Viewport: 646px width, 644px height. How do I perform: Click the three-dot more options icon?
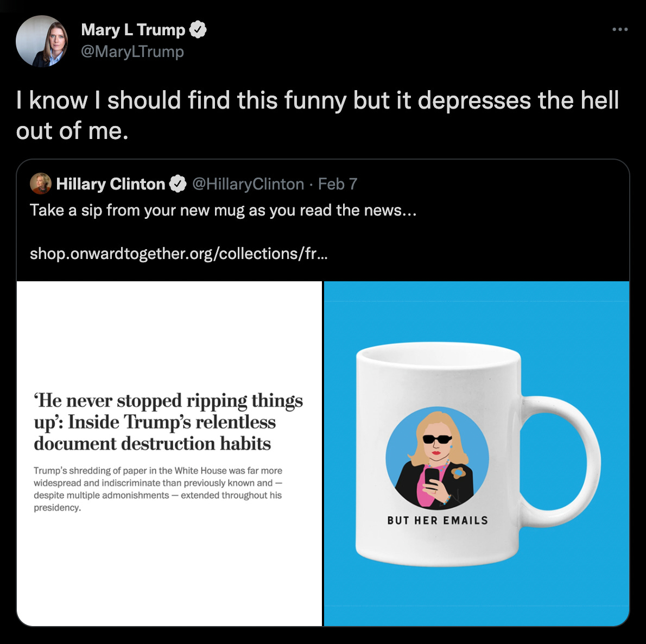tap(619, 29)
